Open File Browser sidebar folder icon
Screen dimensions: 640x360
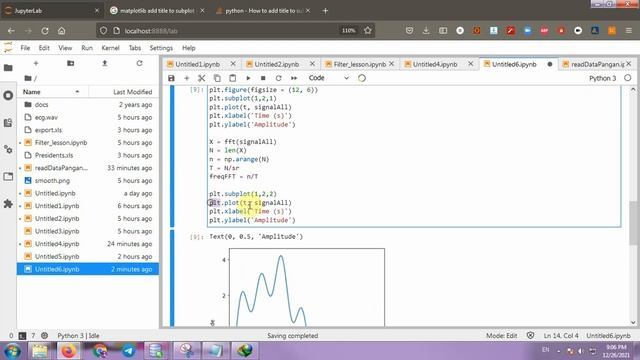pyautogui.click(x=8, y=68)
